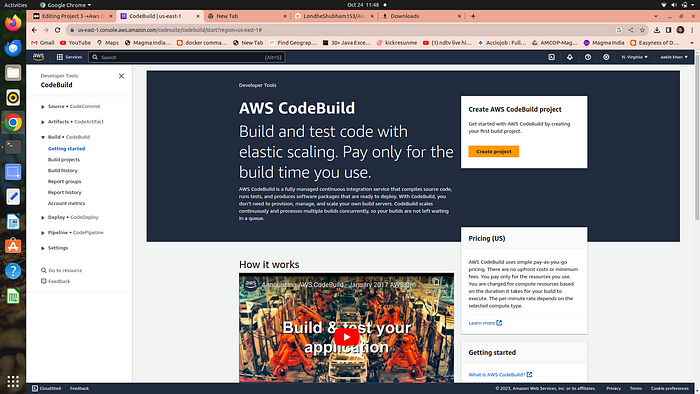Open the Chrome profile avatar
700x394 pixels.
pyautogui.click(x=680, y=30)
